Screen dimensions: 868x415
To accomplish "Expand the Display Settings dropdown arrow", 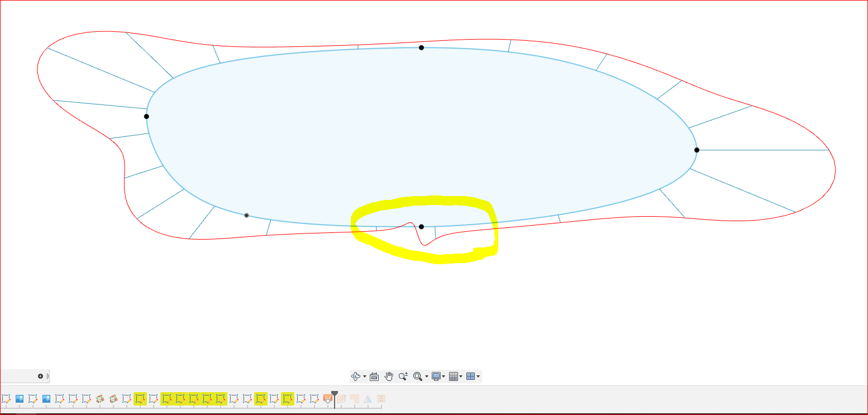I will click(x=444, y=376).
